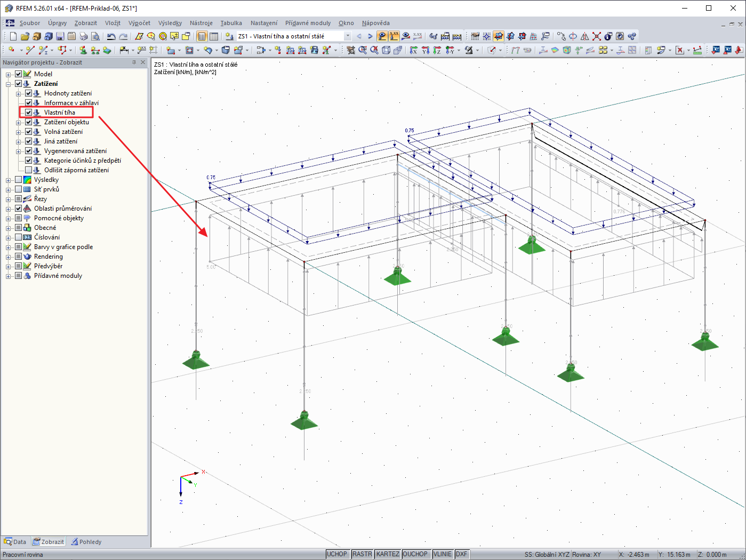Click the new node tool icon
This screenshot has width=746, height=560.
click(11, 50)
